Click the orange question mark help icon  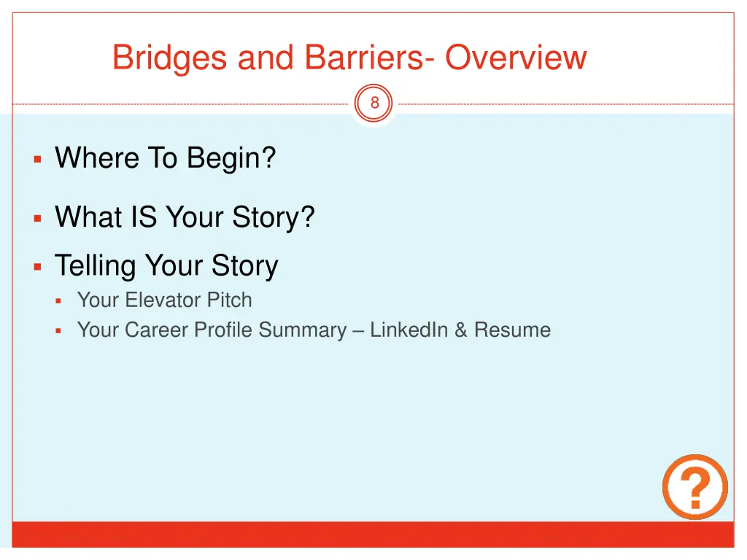pos(695,486)
